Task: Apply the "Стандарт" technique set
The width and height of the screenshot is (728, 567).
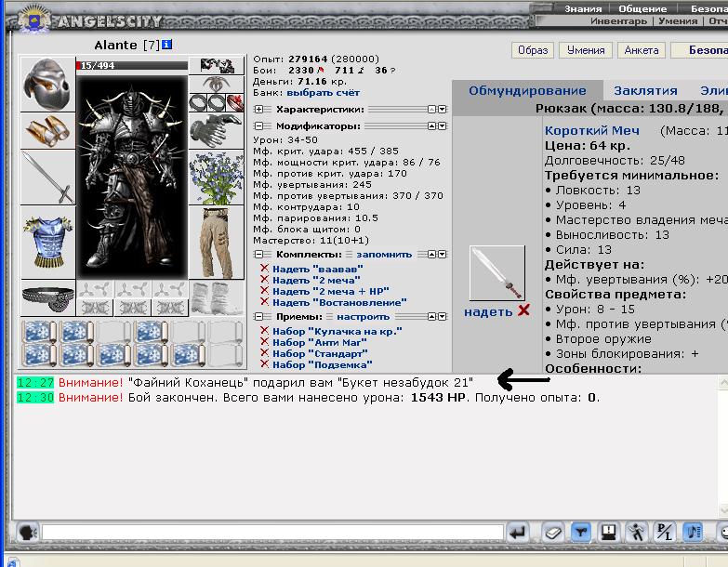Action: click(x=320, y=353)
